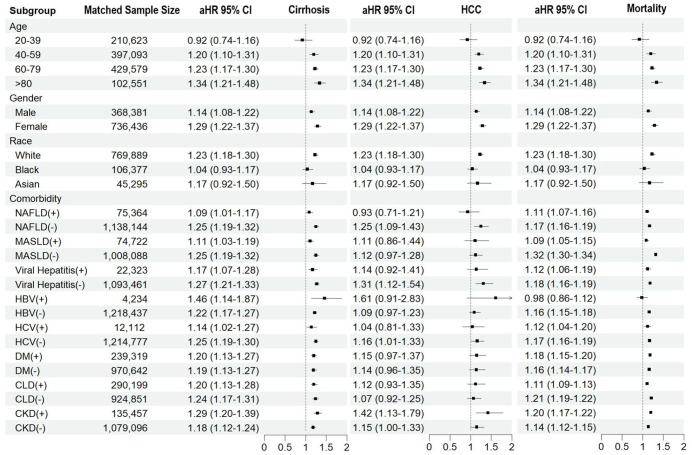Select the 1.32 (1.30-1.34) mortality value
This screenshot has width=692, height=455.
560,255
